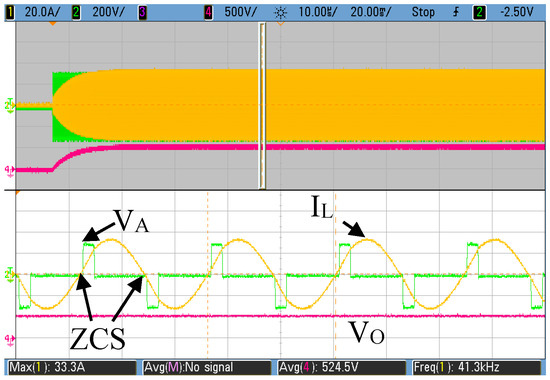This screenshot has height=380, width=550.
Task: Select the 500V/ channel 4 scale
Action: point(241,13)
